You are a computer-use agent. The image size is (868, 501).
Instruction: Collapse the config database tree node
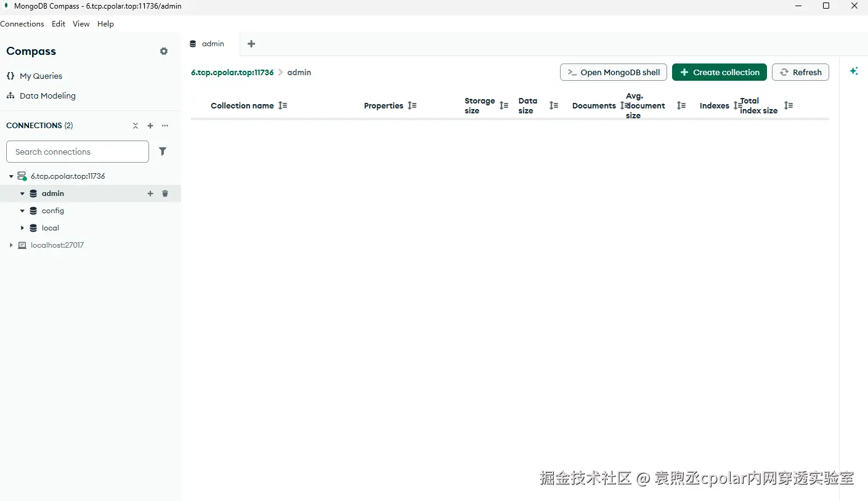[x=22, y=211]
